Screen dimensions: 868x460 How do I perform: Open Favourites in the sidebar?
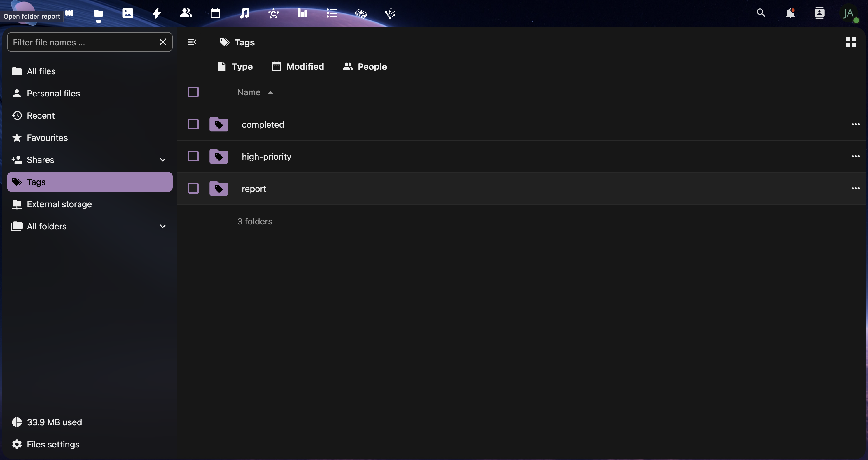47,138
